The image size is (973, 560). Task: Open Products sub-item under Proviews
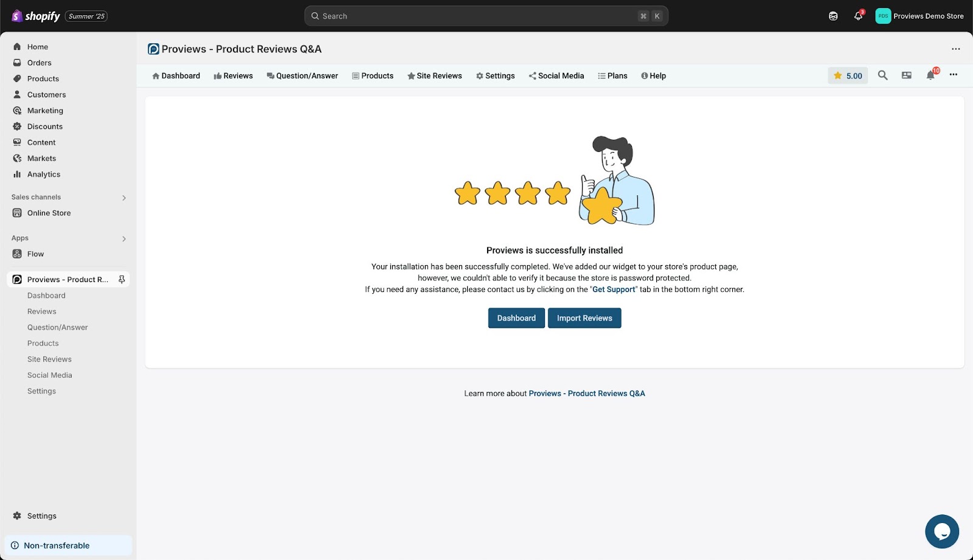pyautogui.click(x=43, y=343)
